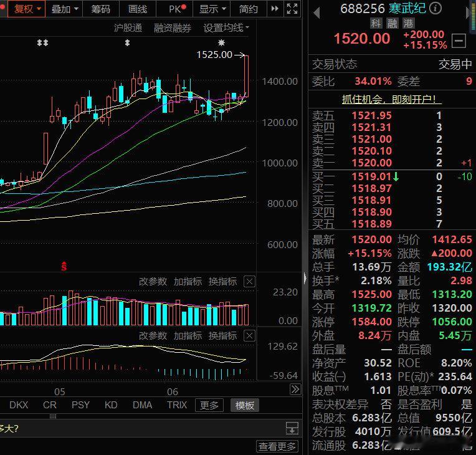The image size is (476, 455).
Task: Click 查看更多 button
Action: (277, 446)
